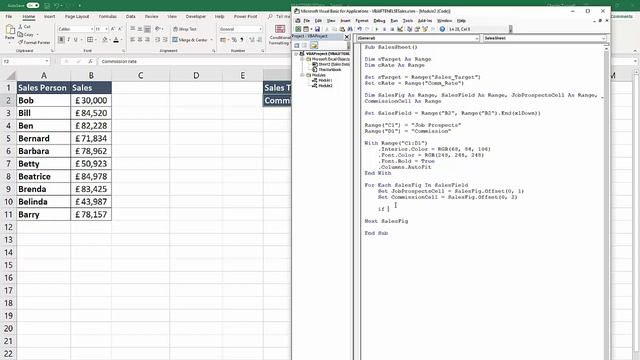The width and height of the screenshot is (640, 360).
Task: Click the Run Sub play icon in VBA
Action: pyautogui.click(x=377, y=29)
